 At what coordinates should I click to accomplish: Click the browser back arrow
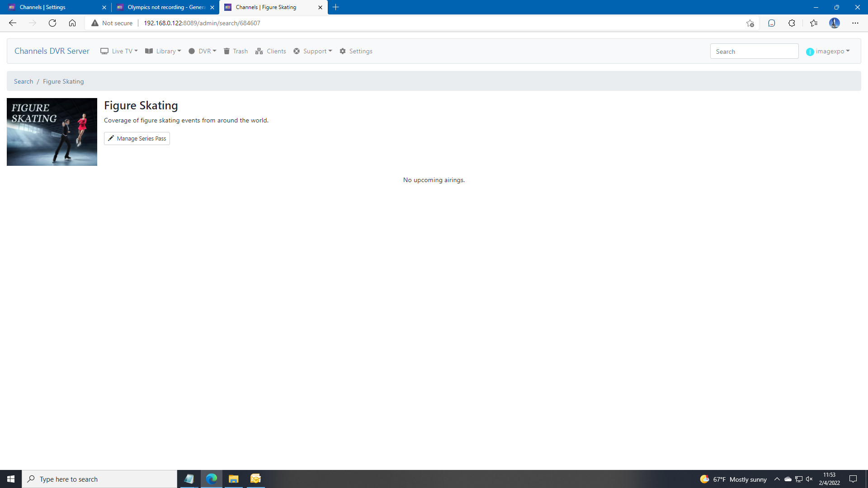(x=13, y=23)
